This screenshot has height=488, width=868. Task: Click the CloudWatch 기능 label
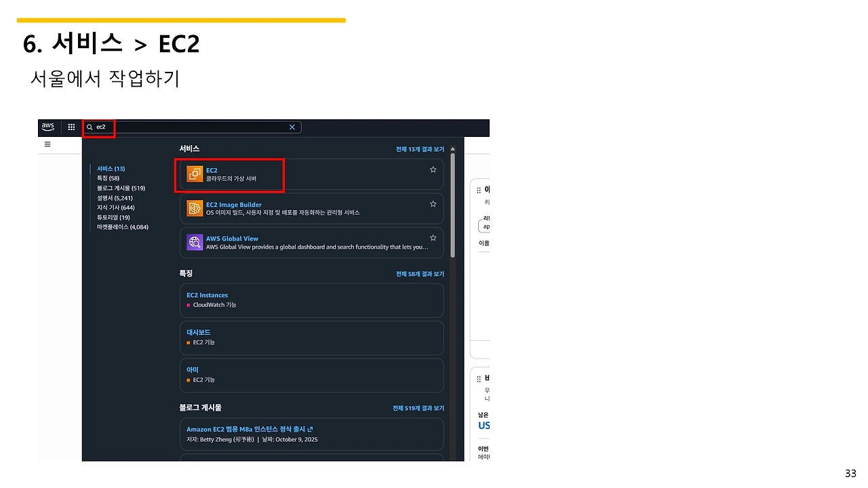pos(215,305)
